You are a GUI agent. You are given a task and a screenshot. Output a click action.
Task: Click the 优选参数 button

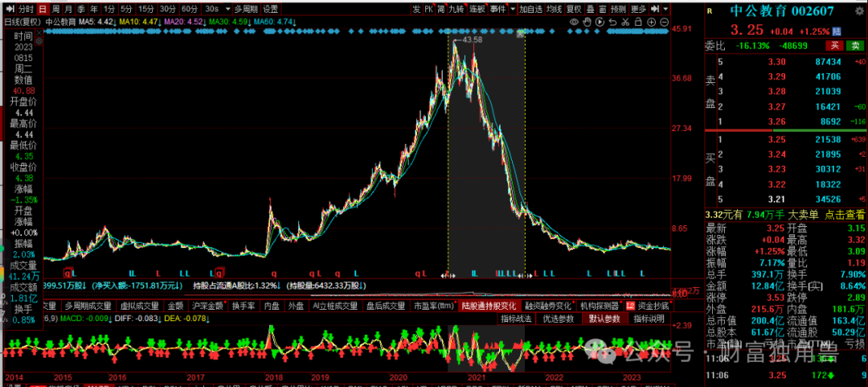558,319
